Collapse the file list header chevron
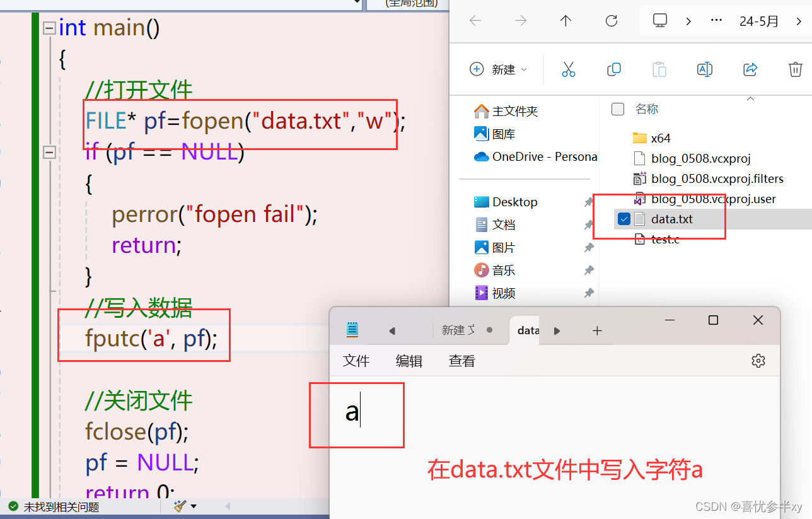Screen dimensions: 812x519 [x=750, y=98]
